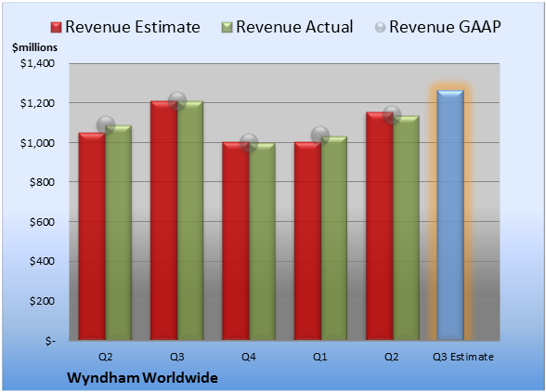546x392 pixels.
Task: Select the "Q3 Estimate" x-axis label
Action: click(463, 357)
